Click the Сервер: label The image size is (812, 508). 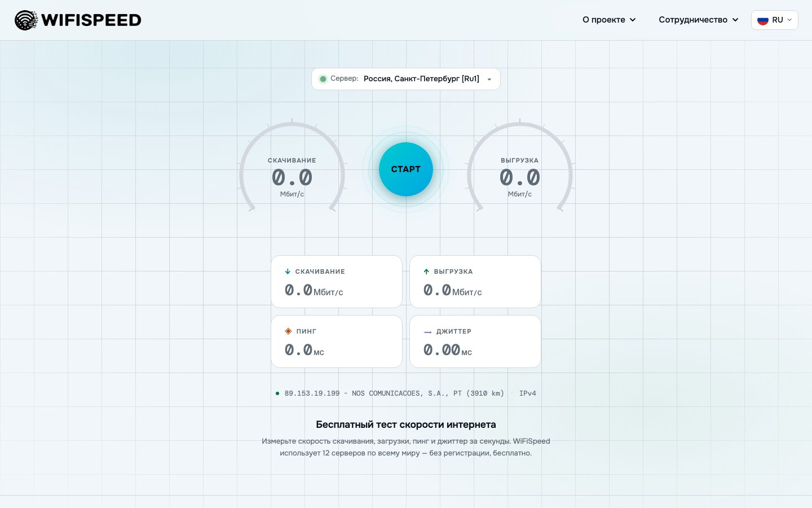click(x=345, y=78)
